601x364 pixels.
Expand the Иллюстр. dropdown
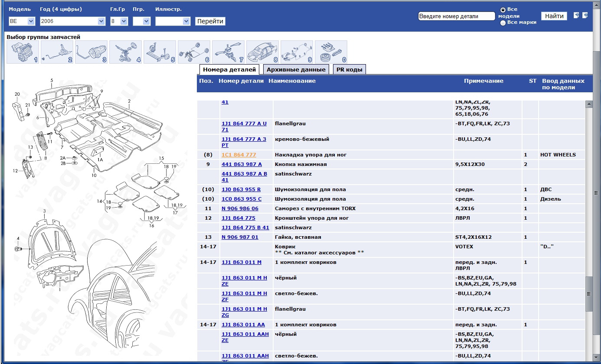(173, 21)
